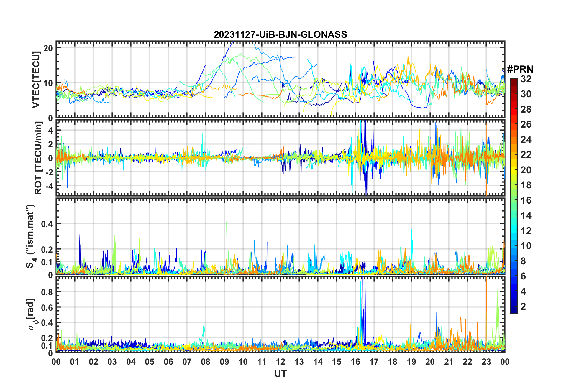Image resolution: width=561 pixels, height=392 pixels.
Task: Click colorbar tick label 8
Action: [x=523, y=261]
